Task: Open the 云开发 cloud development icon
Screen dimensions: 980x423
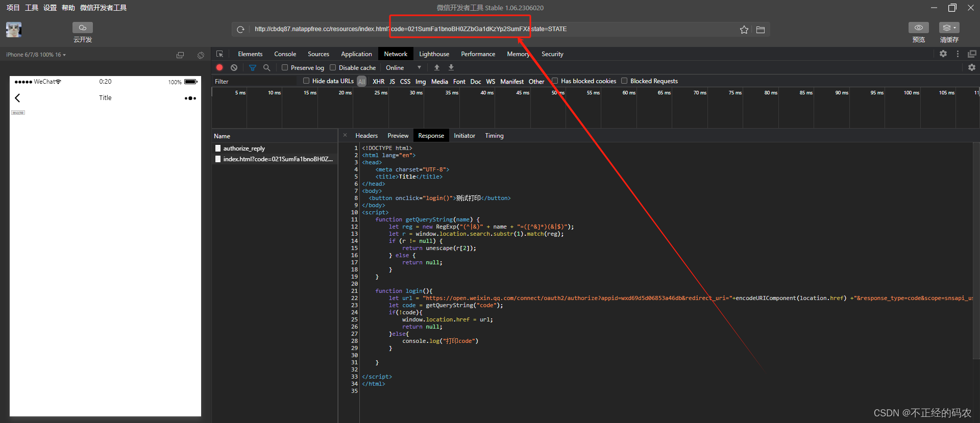Action: 82,28
